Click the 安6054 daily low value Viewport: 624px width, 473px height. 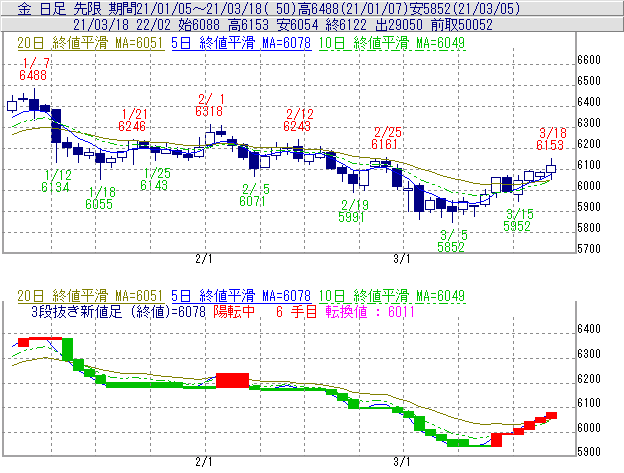(298, 25)
